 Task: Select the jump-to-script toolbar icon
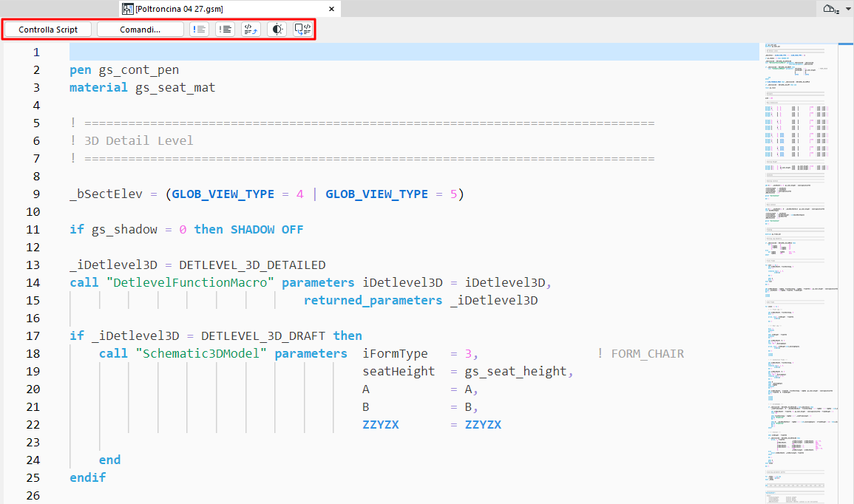(x=249, y=29)
